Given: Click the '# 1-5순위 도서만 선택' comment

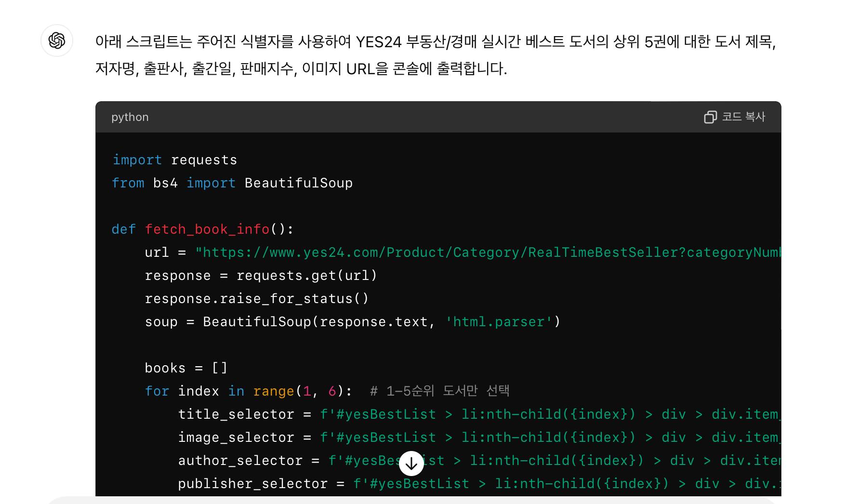Looking at the screenshot, I should [x=439, y=391].
